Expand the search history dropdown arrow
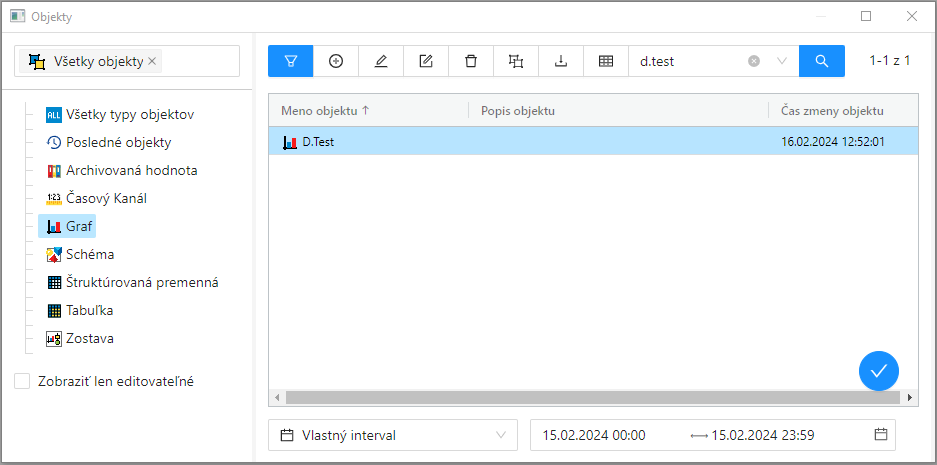 (x=782, y=61)
